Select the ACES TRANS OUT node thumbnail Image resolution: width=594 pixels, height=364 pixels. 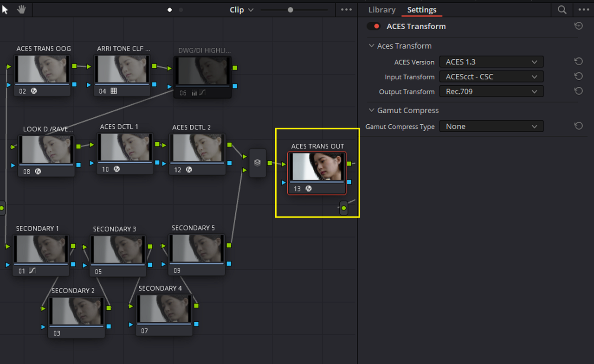point(317,167)
